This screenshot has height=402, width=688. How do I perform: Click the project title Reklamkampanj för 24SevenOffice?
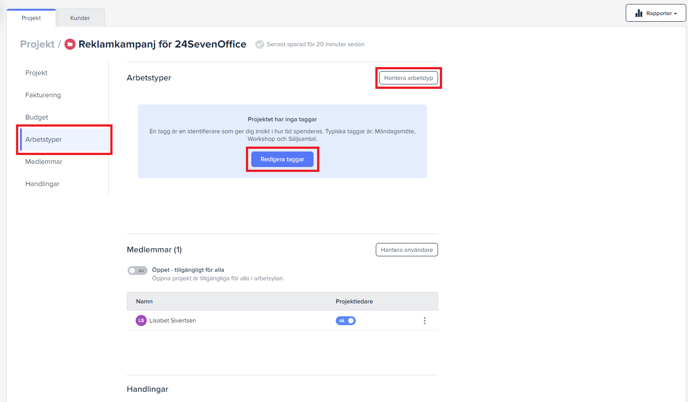tap(162, 45)
